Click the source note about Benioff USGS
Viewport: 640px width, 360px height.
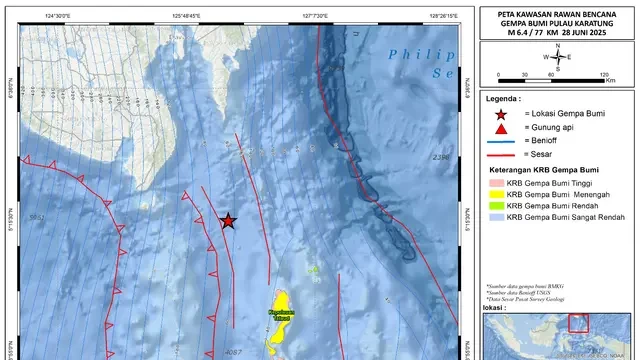pyautogui.click(x=518, y=293)
